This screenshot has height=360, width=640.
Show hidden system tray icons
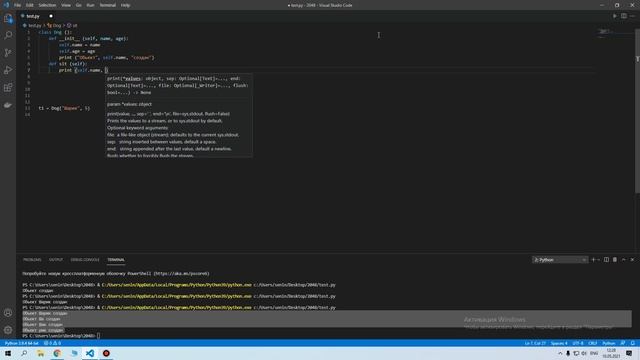[x=560, y=353]
